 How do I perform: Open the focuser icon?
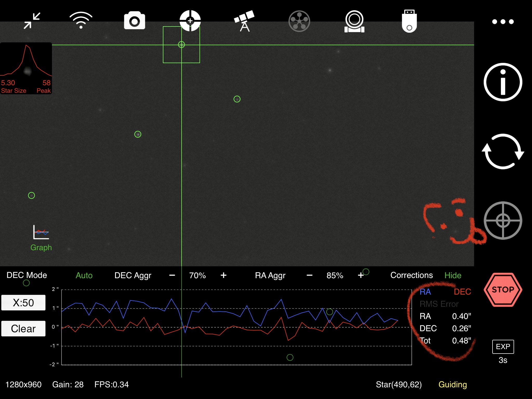pyautogui.click(x=354, y=21)
